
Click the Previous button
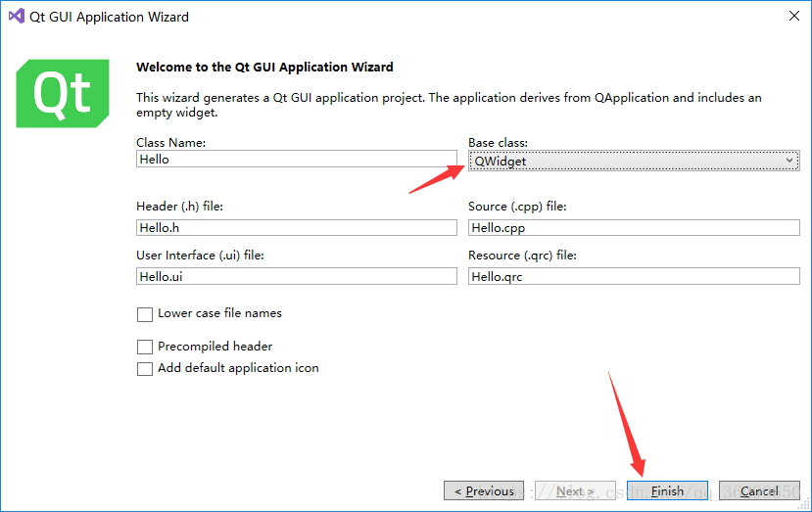pos(484,490)
